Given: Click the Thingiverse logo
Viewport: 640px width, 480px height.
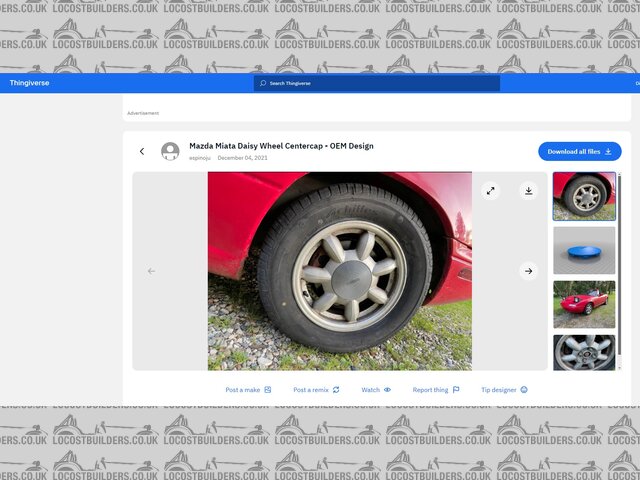Looking at the screenshot, I should coord(30,83).
